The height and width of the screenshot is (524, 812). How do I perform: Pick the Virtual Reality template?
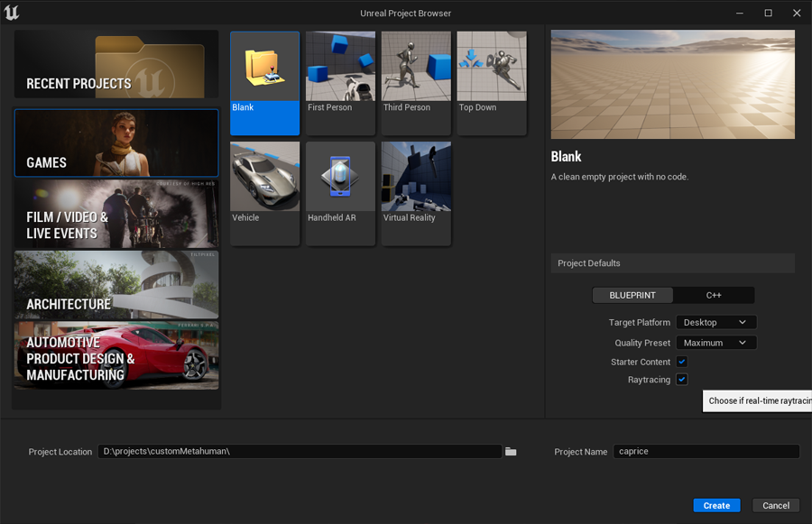[x=416, y=193]
